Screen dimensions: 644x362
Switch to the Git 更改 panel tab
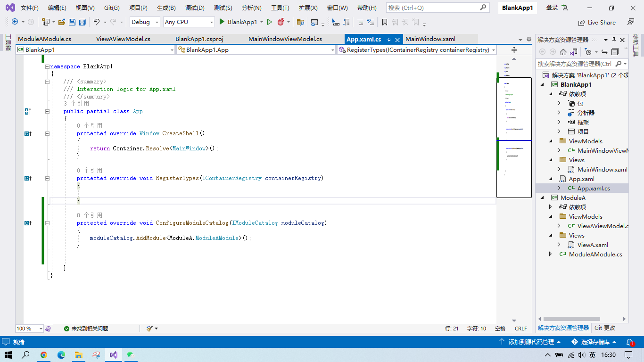[605, 328]
